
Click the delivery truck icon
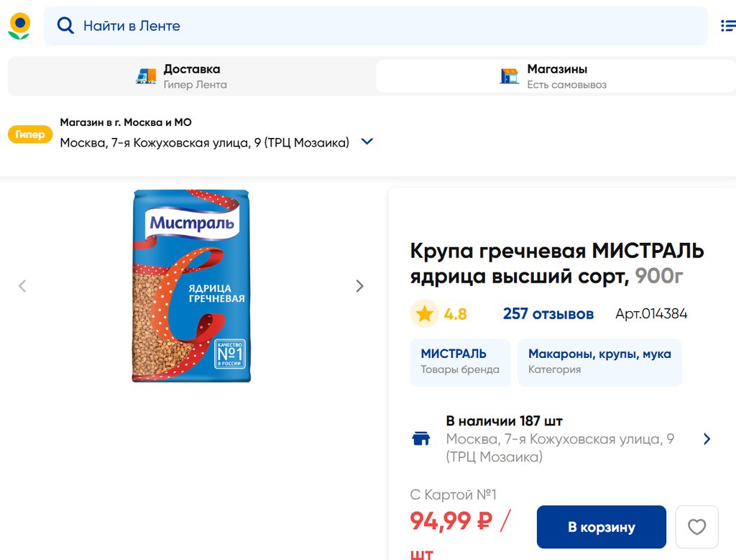coord(146,76)
